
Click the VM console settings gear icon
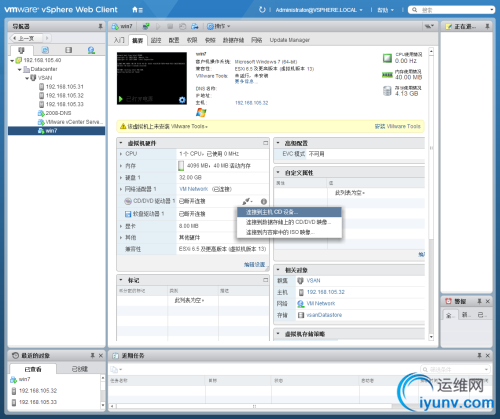[182, 99]
